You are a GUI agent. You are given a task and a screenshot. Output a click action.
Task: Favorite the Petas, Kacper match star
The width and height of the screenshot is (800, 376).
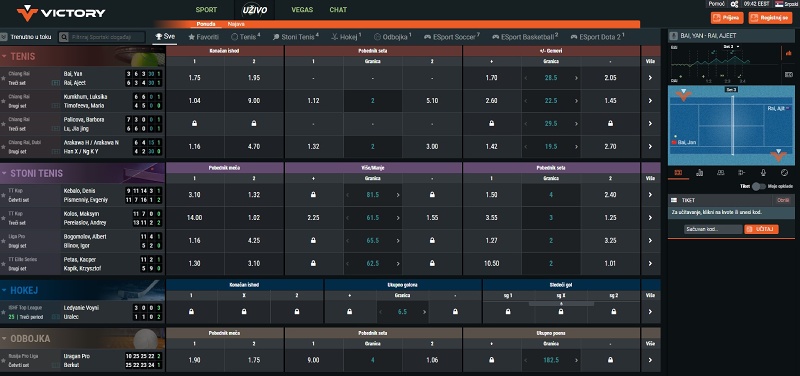point(4,264)
